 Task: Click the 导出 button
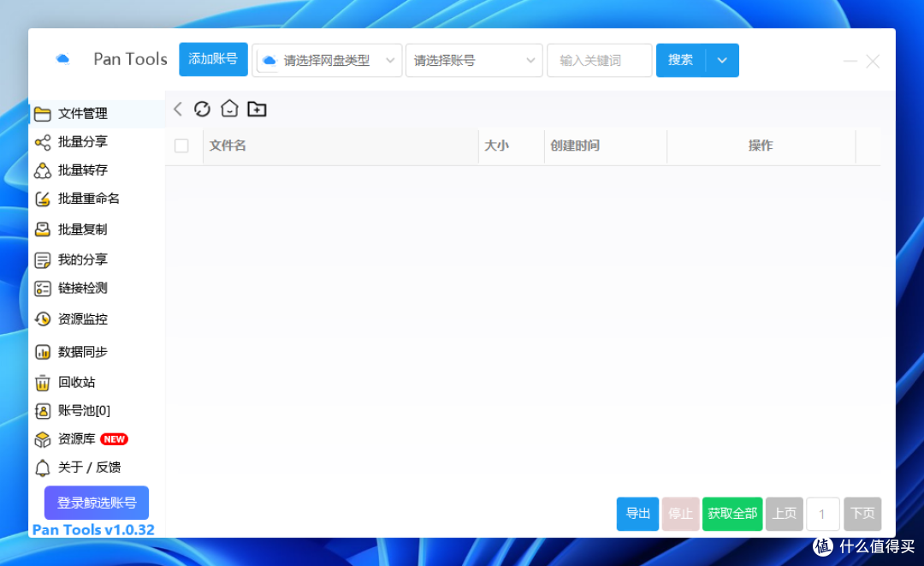coord(637,514)
